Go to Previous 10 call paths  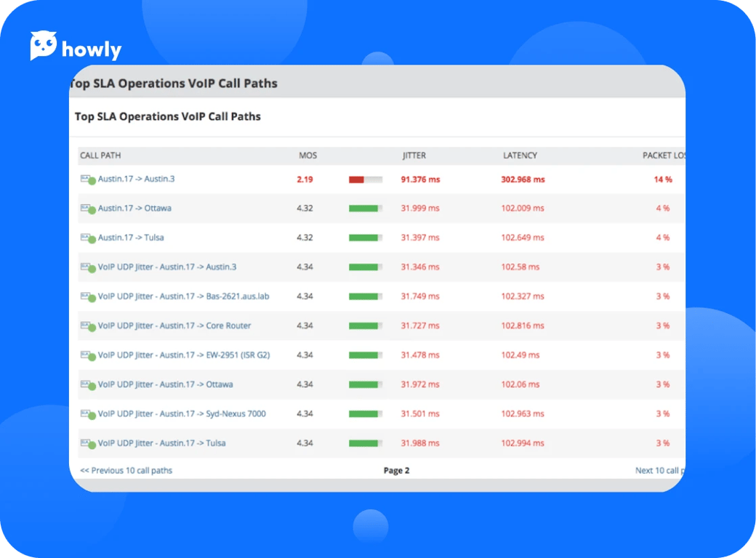[126, 470]
